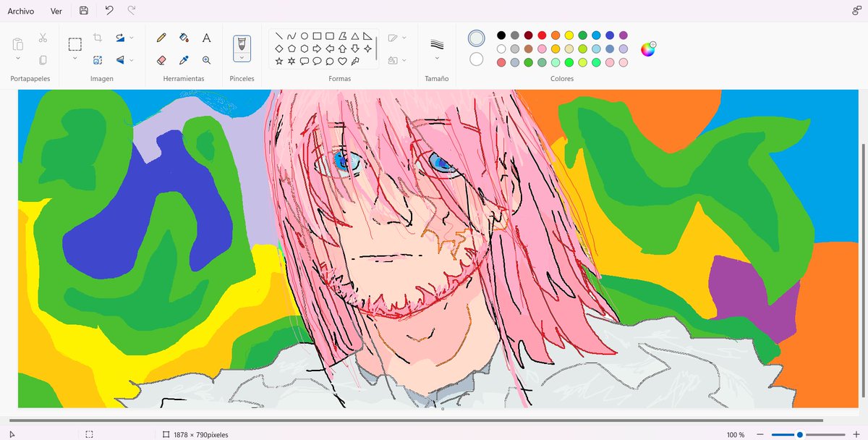Open the flip dropdown arrow

(x=132, y=60)
